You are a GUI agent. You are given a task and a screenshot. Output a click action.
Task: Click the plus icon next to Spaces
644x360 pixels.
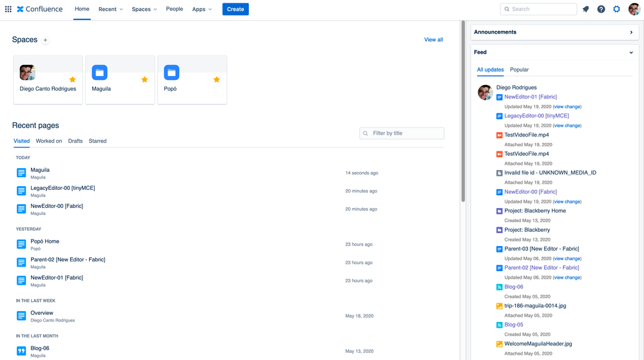point(46,40)
